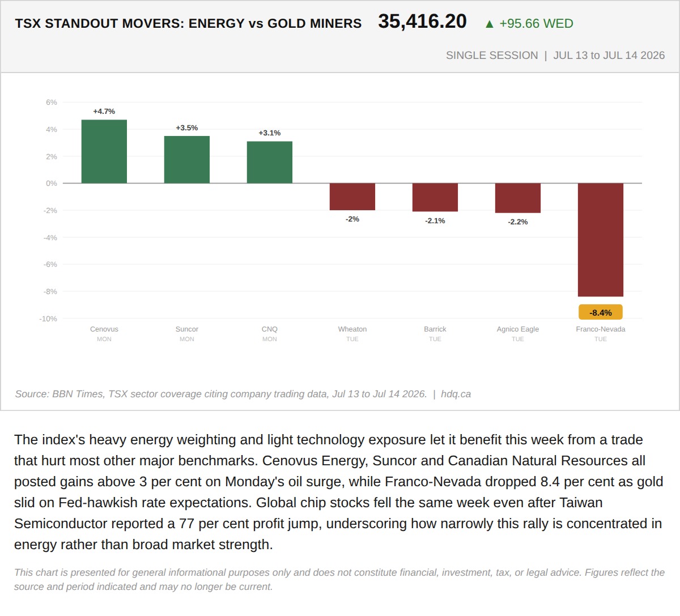Image resolution: width=680 pixels, height=616 pixels.
Task: Click the Suncor axis label
Action: (187, 329)
